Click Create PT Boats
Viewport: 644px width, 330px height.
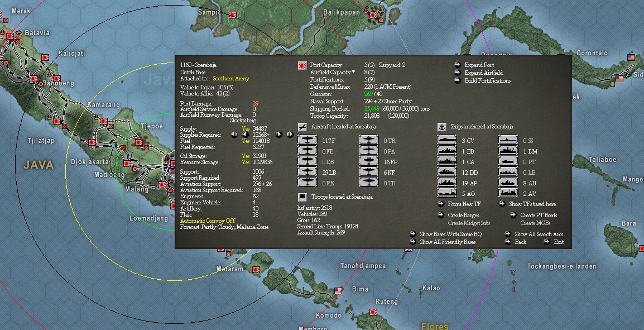539,215
